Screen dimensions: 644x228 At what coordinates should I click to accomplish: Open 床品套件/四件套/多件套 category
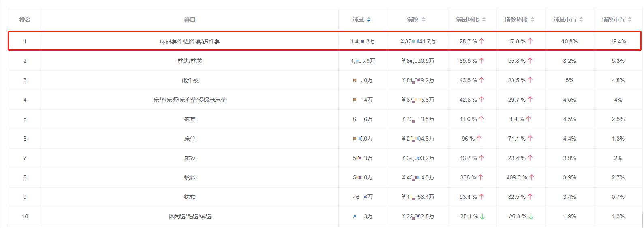190,41
